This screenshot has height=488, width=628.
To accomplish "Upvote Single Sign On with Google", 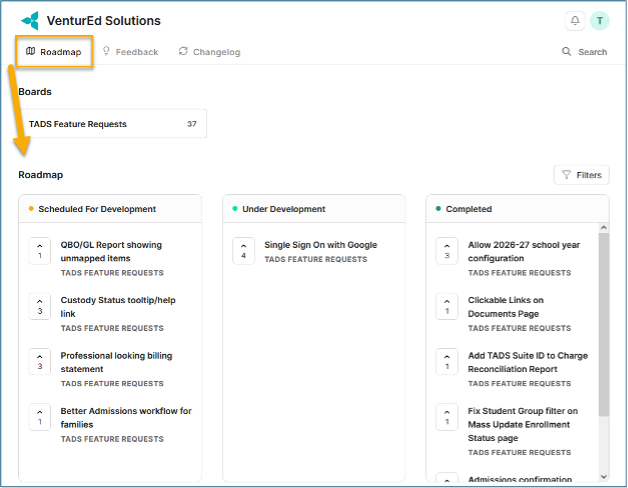I will (244, 251).
